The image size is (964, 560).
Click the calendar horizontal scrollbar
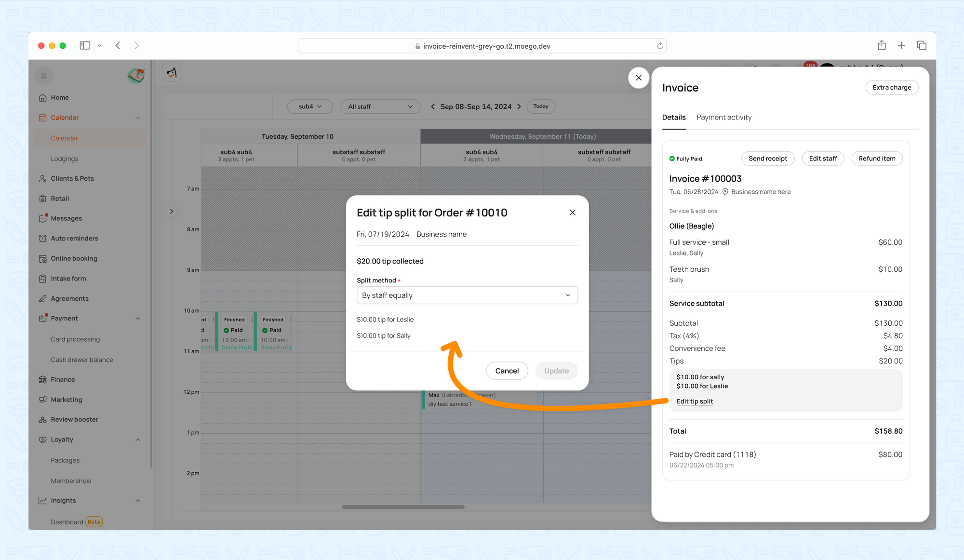click(x=403, y=507)
